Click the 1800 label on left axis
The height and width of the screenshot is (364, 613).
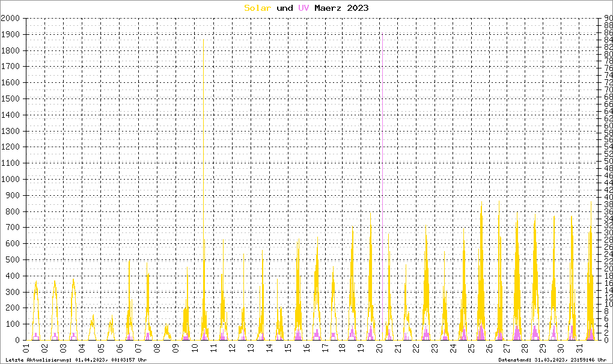pyautogui.click(x=10, y=51)
